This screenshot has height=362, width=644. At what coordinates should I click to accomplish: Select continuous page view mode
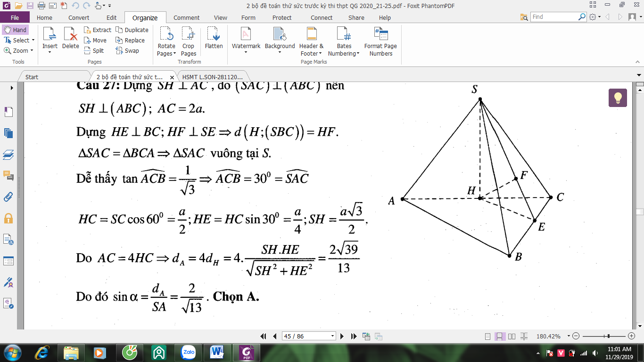(499, 336)
